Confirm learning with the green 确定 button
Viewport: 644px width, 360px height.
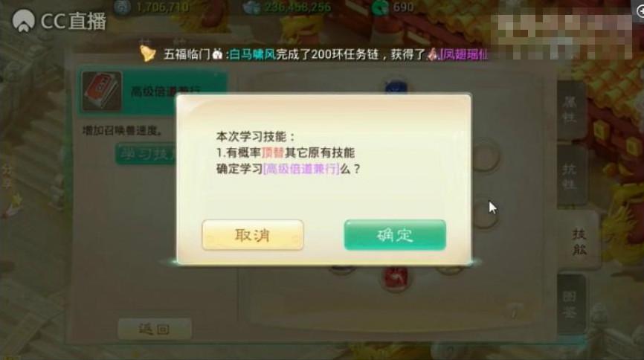click(x=395, y=235)
